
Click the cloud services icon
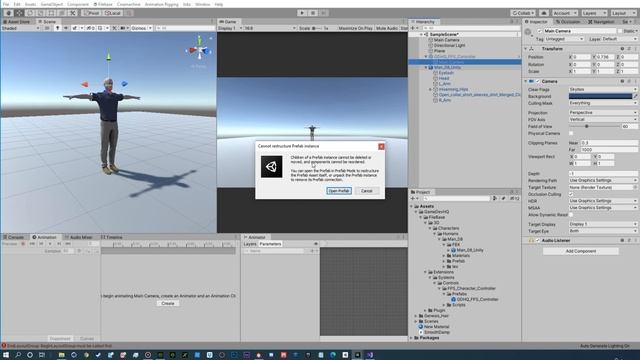point(544,13)
